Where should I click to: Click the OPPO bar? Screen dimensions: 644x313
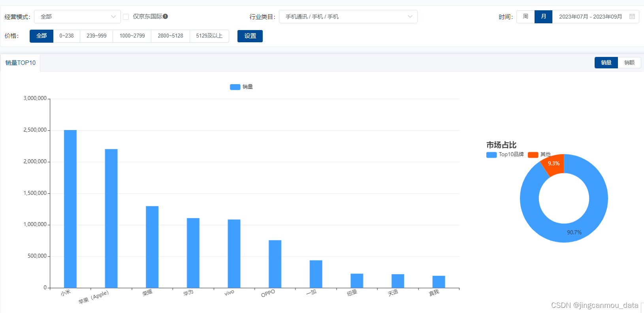[275, 264]
